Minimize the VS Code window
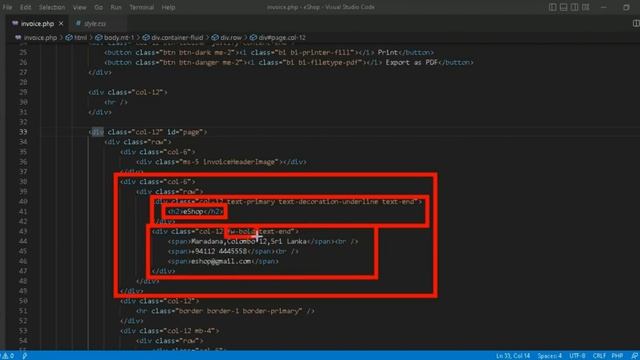 click(x=604, y=7)
